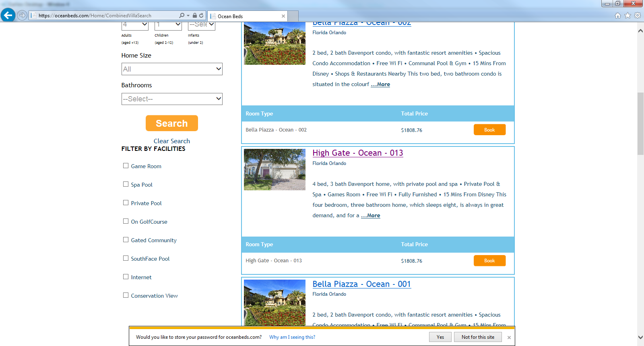
Task: Refresh the page using the reload icon
Action: pyautogui.click(x=201, y=15)
